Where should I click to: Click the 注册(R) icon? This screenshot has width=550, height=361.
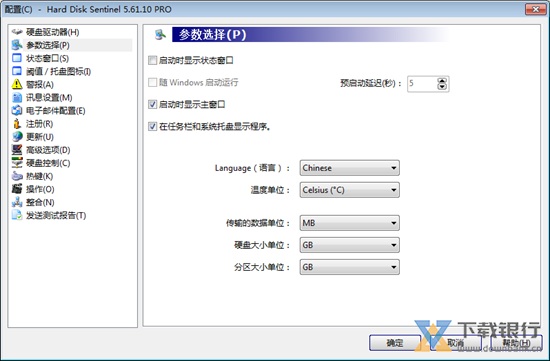[x=17, y=123]
